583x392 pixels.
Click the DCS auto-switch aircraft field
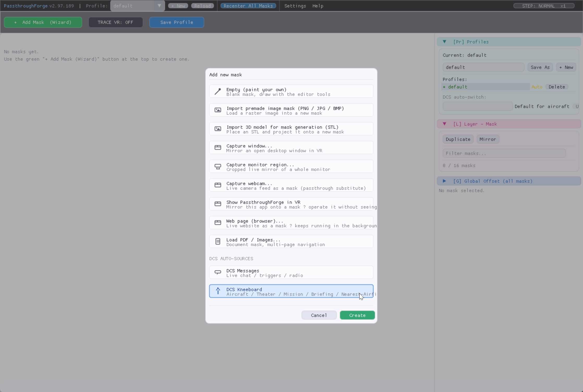coord(477,106)
